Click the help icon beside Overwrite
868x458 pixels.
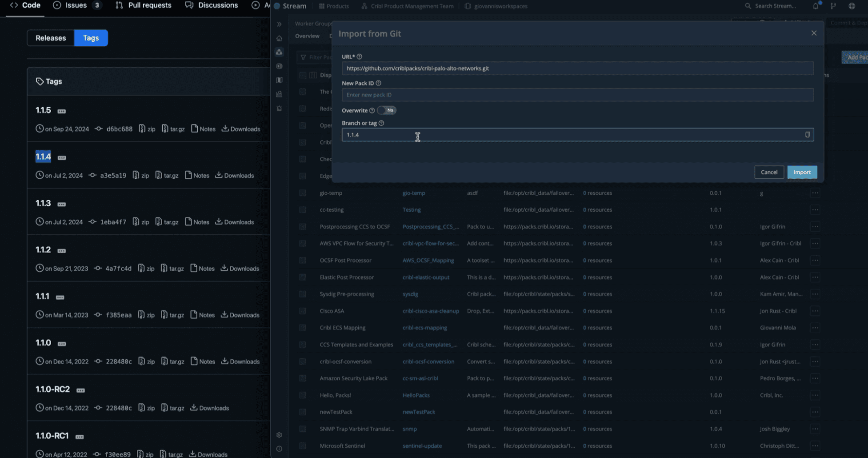tap(372, 110)
